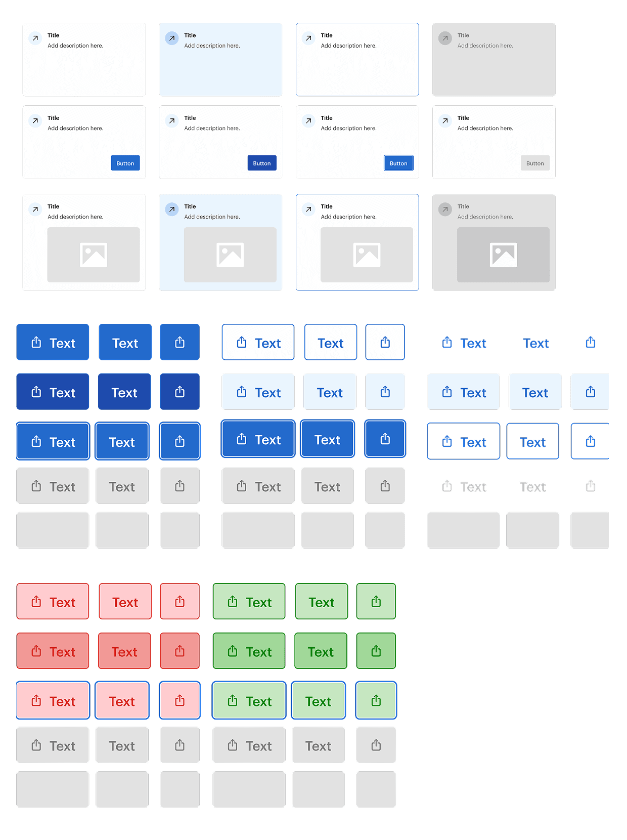This screenshot has height=840, width=627.
Task: Click darker green Text button without icon
Action: [321, 651]
